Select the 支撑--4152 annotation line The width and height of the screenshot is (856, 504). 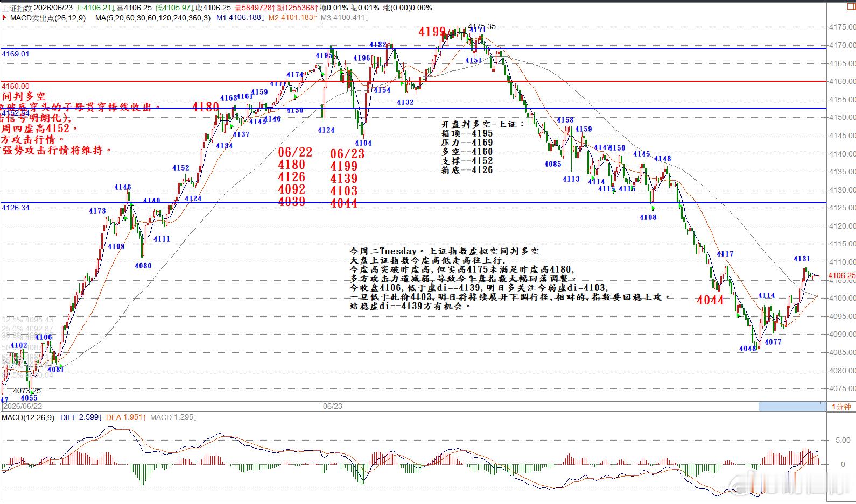click(x=467, y=160)
